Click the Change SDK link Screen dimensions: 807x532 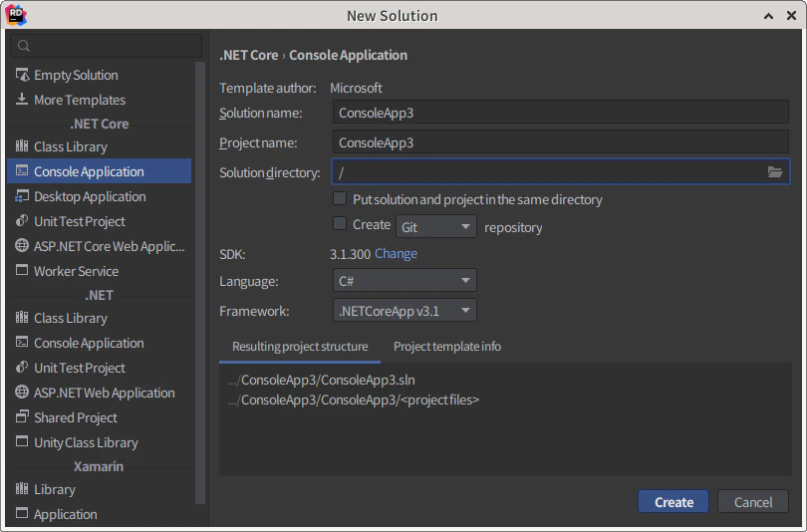(396, 254)
